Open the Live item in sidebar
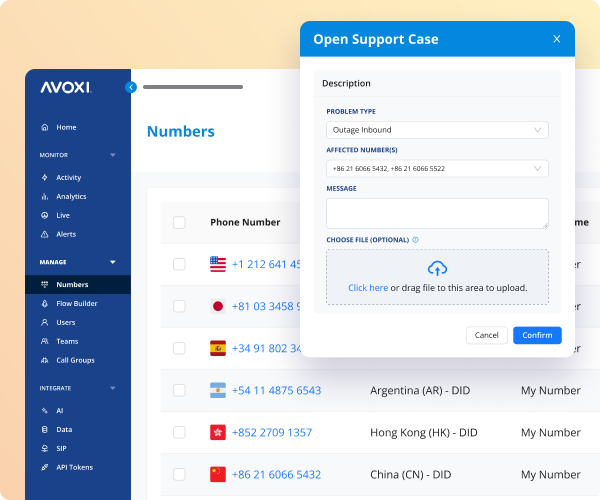600x500 pixels. tap(63, 215)
